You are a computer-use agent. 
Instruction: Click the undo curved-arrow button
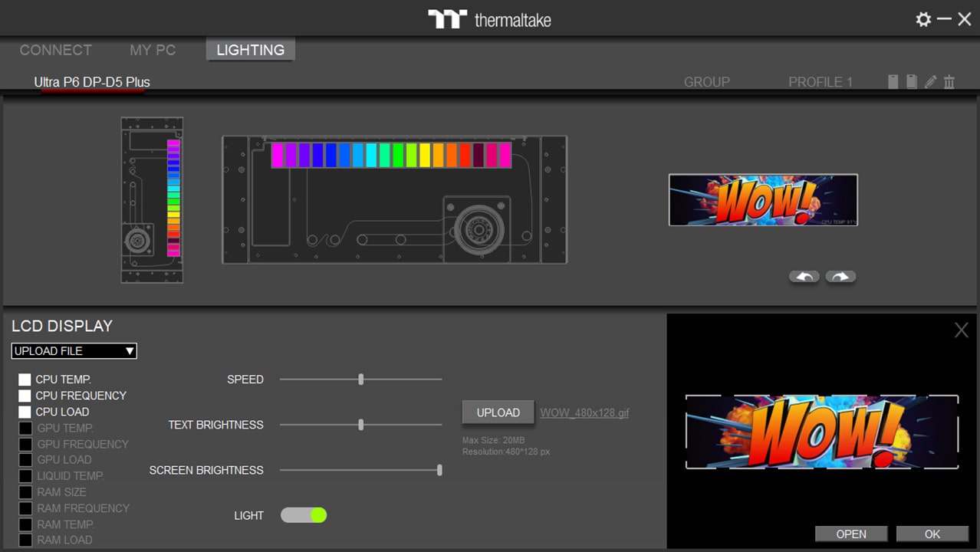[804, 277]
